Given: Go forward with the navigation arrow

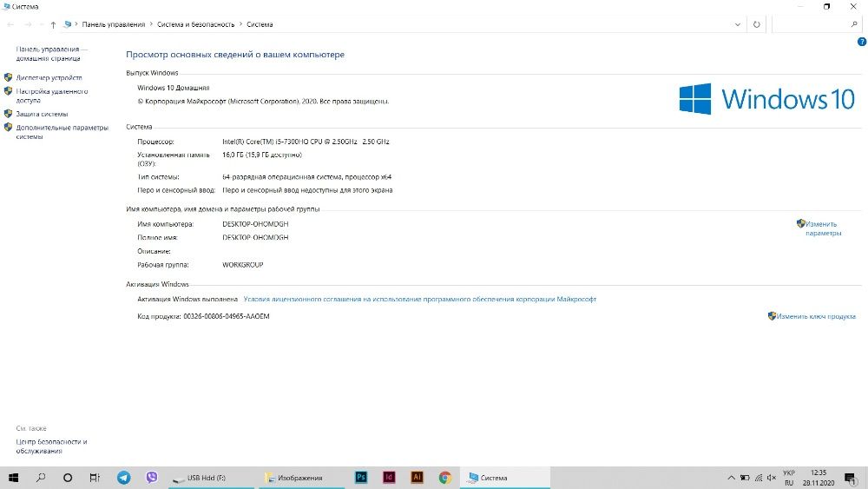Looking at the screenshot, I should click(x=28, y=24).
